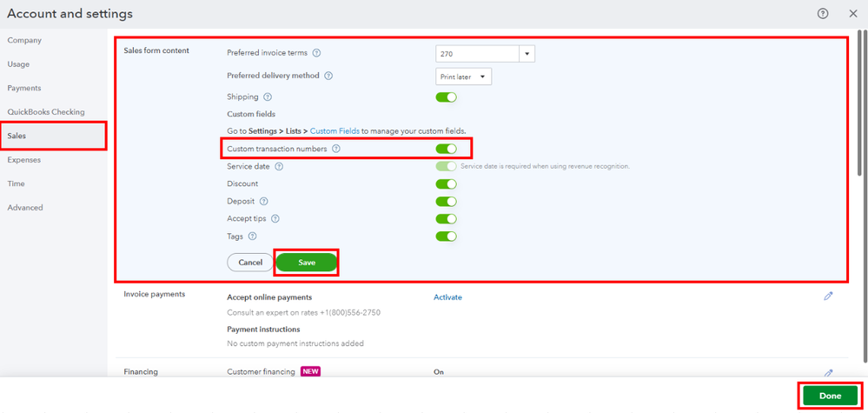Click the Cancel button
The height and width of the screenshot is (413, 868).
[250, 263]
